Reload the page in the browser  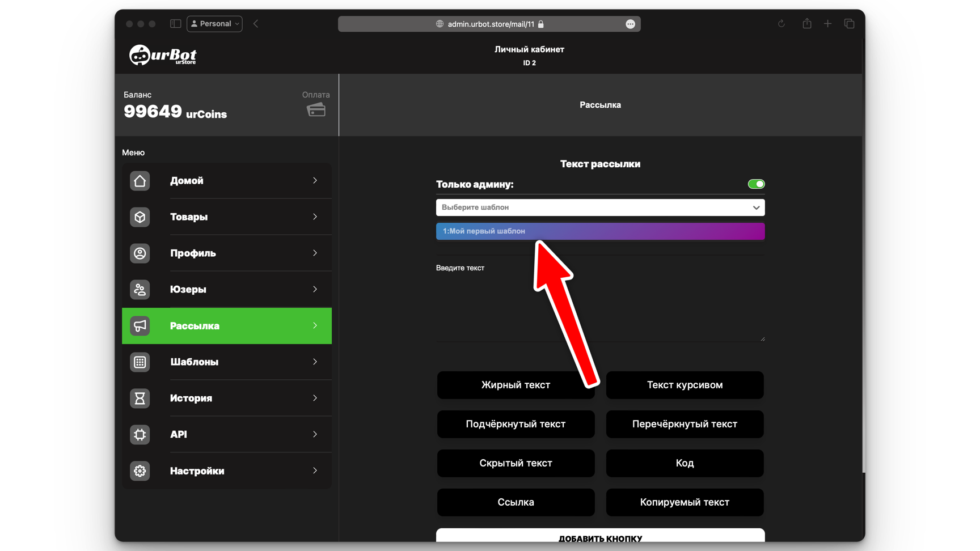coord(782,24)
